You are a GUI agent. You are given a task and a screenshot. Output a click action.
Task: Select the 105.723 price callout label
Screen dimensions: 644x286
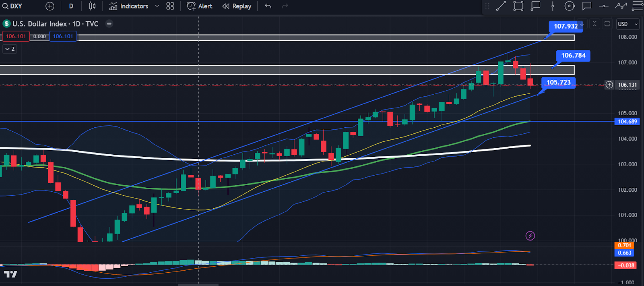coord(558,83)
